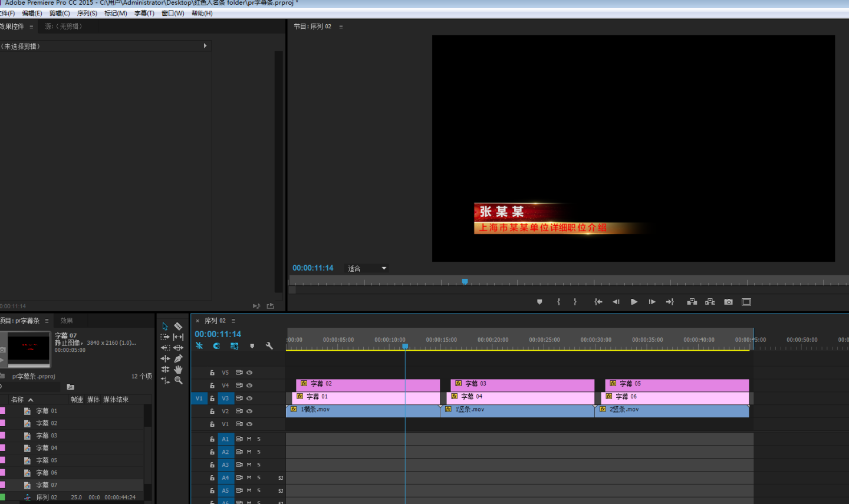Select the Pen tool
Screen dimensions: 849x504
pos(178,358)
